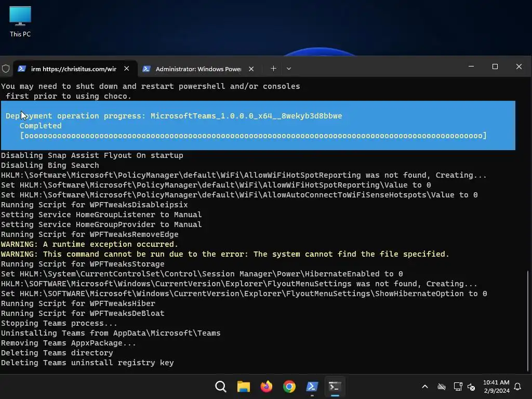Click 'Uninstalling Teams from AppData' line

111,333
